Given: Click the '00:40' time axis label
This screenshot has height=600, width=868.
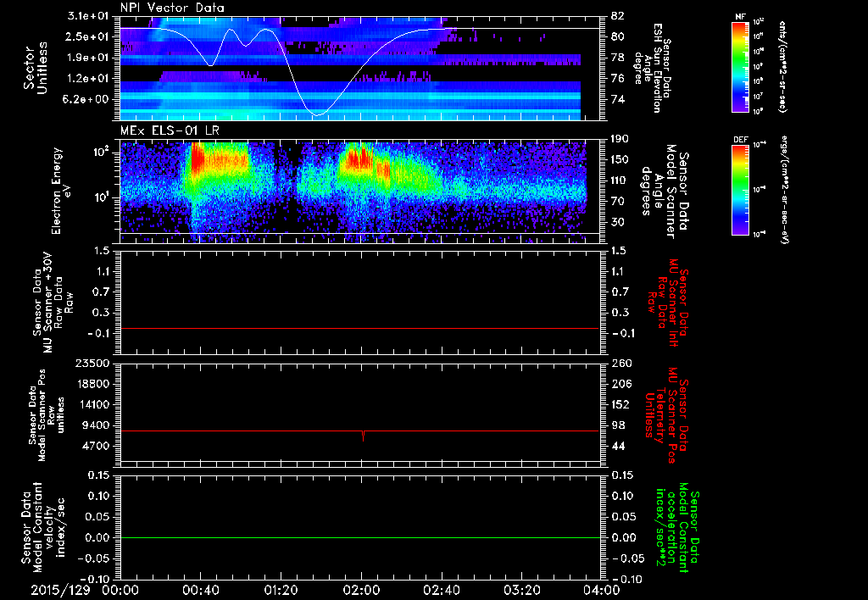Looking at the screenshot, I should [200, 590].
